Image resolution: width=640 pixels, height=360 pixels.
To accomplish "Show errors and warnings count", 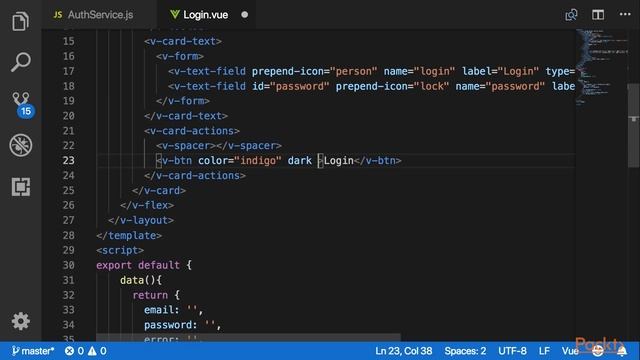I will click(x=86, y=351).
